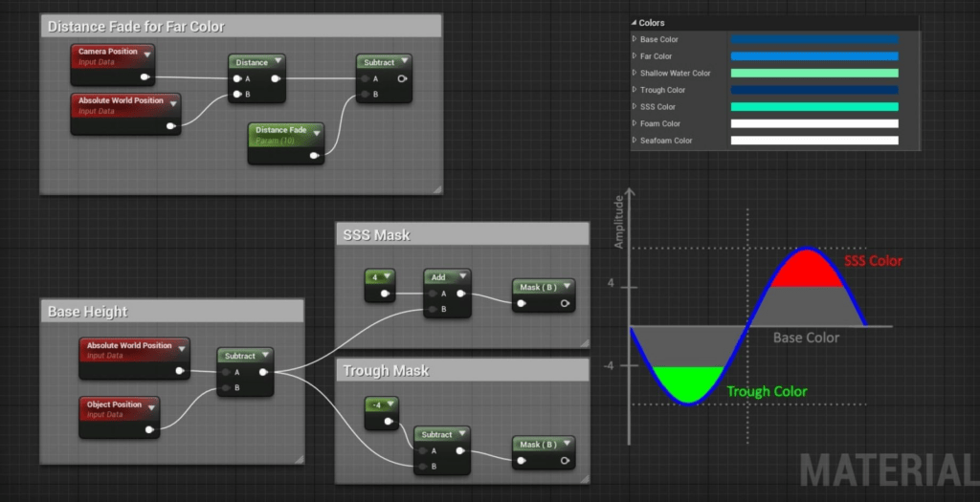Expand the Seafoam Color row
The width and height of the screenshot is (980, 502).
point(635,140)
